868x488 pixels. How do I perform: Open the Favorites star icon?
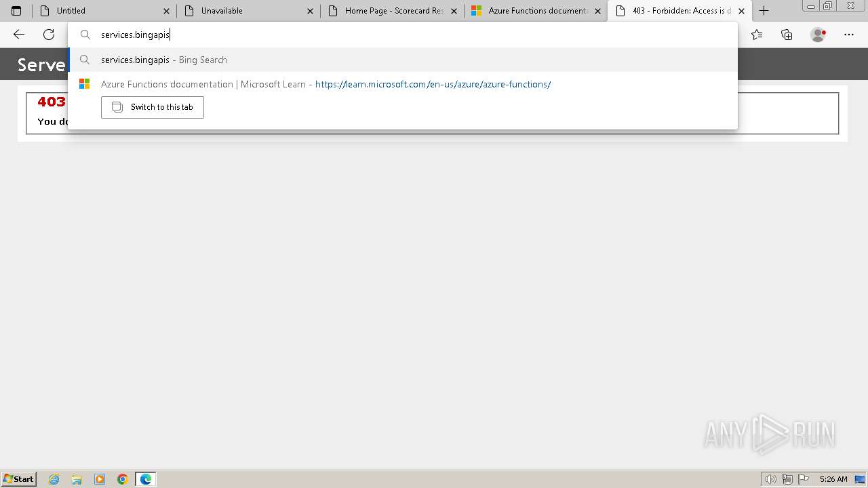click(x=757, y=35)
